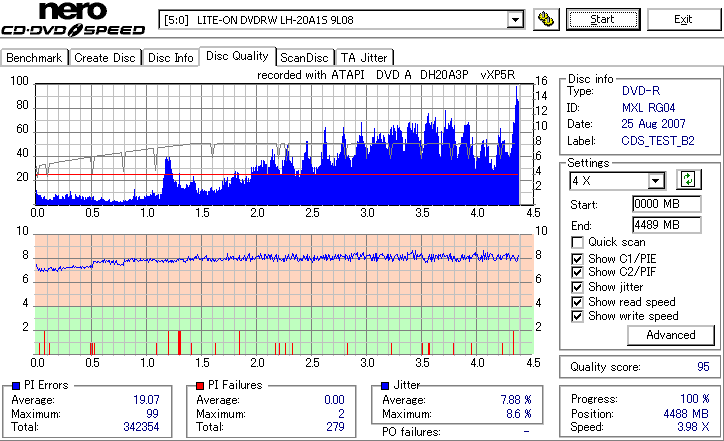Switch to the Benchmark tab
The image size is (724, 441).
pos(34,58)
